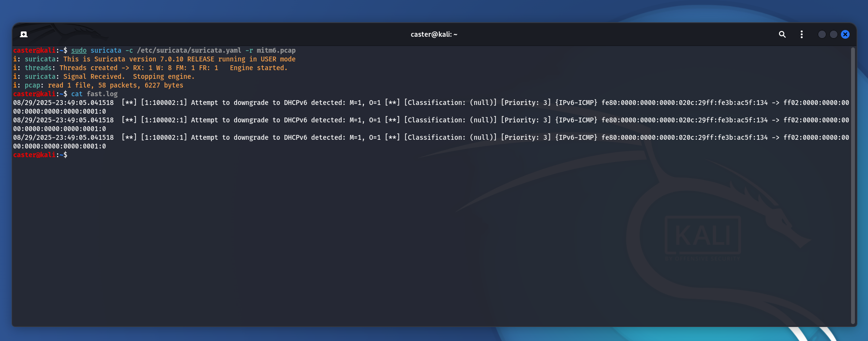Image resolution: width=868 pixels, height=341 pixels.
Task: Open the terminal search (magnifier) icon
Action: (x=782, y=34)
